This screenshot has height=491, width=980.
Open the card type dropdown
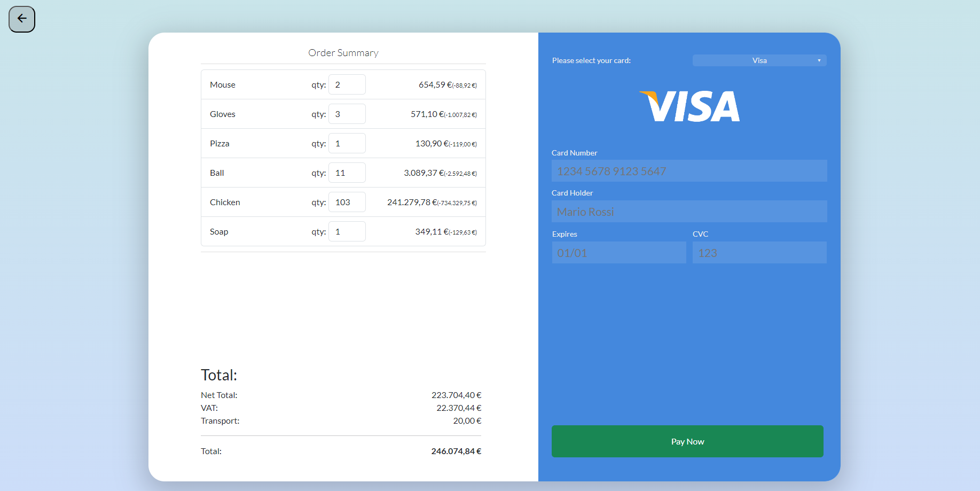[759, 60]
